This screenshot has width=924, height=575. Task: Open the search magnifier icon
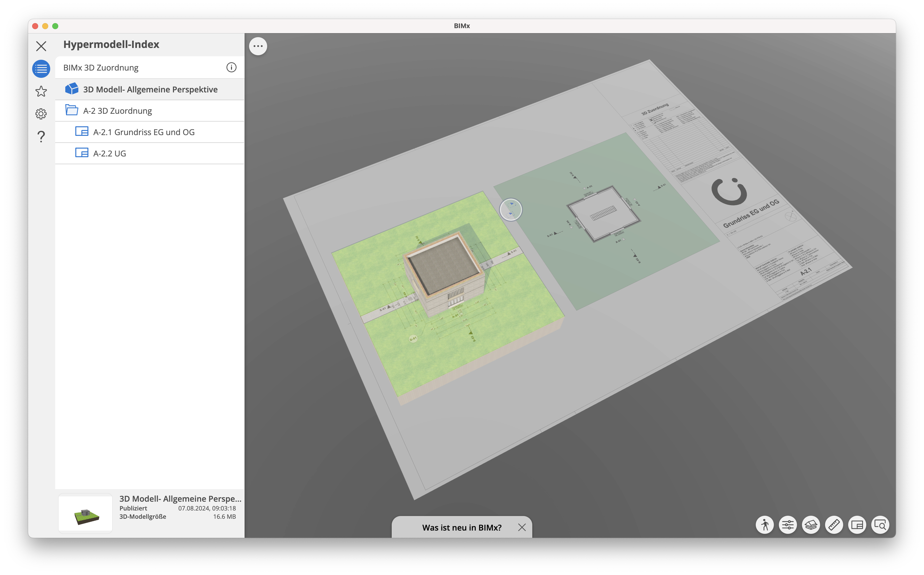880,525
